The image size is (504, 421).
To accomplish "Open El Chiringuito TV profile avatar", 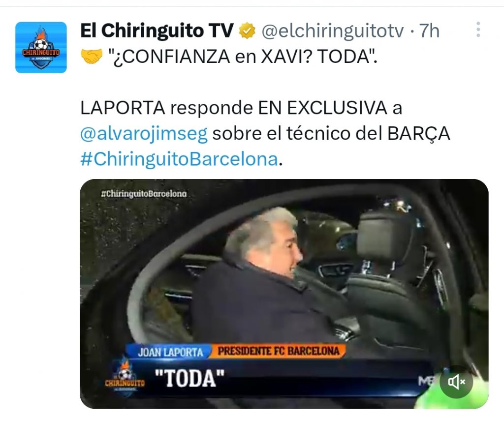I will (x=41, y=48).
